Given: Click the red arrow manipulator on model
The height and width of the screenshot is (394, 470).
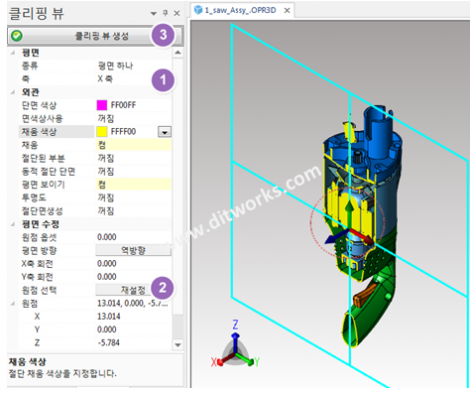Looking at the screenshot, I should pos(362,236).
